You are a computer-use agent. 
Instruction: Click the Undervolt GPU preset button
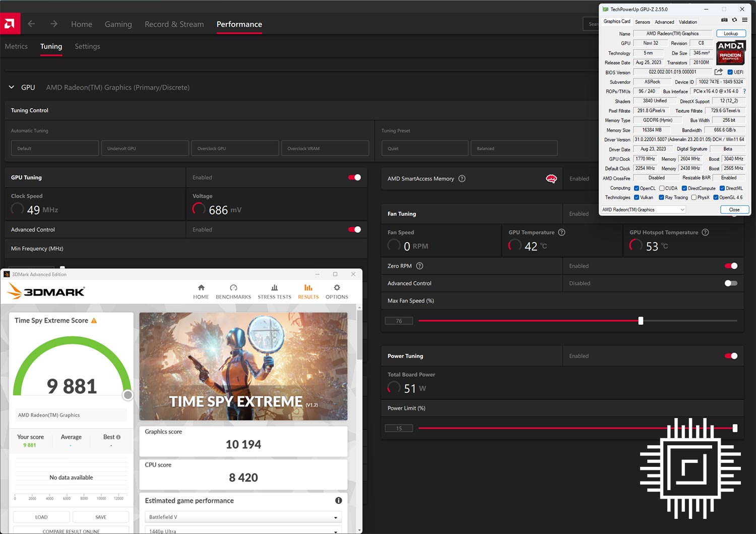(145, 148)
